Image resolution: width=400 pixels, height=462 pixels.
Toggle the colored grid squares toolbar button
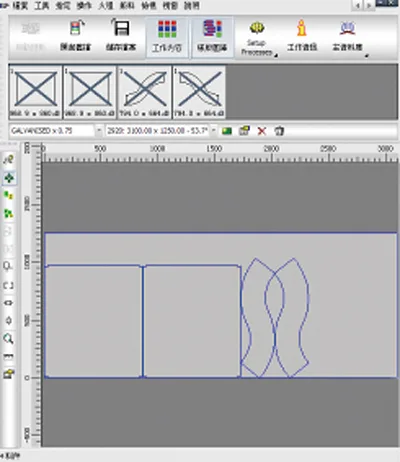coord(167,38)
